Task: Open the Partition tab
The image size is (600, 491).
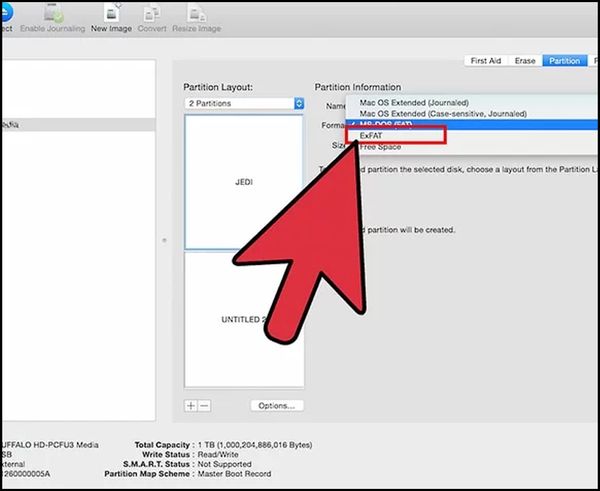Action: click(564, 61)
